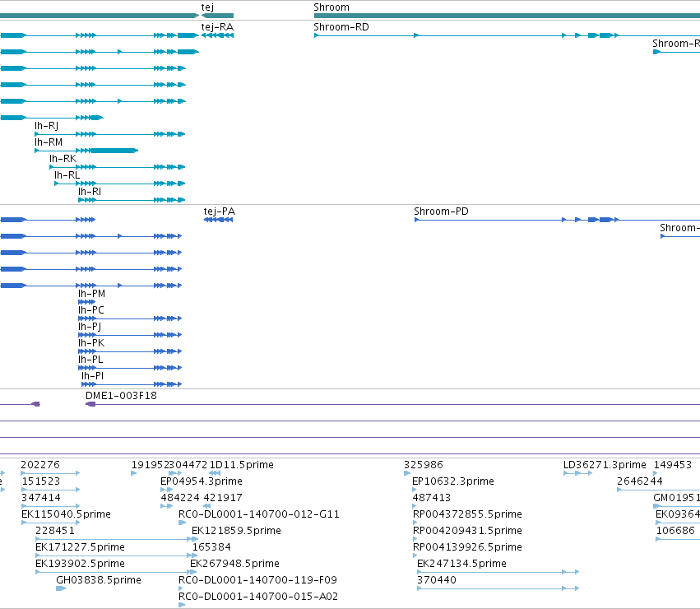Select RC0-DL0001-140700-012-G11 label

point(259,514)
